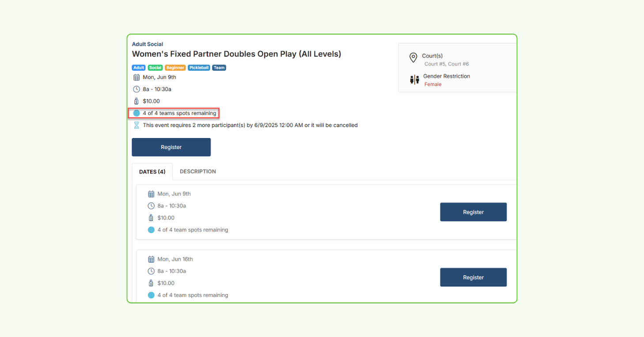Click '4 of 4 team spots remaining' under Jun 16th
The width and height of the screenshot is (644, 337).
193,295
